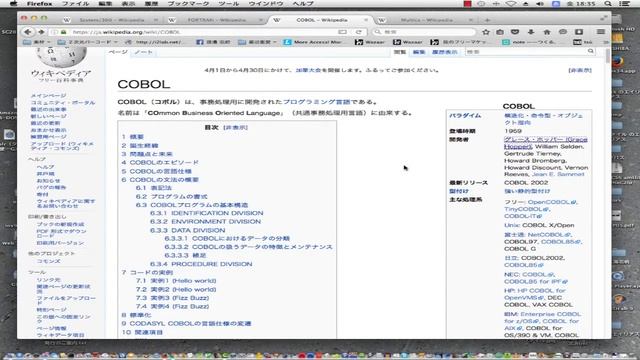Click the eject icon in menu bar
640x360 pixels.
pyautogui.click(x=526, y=4)
